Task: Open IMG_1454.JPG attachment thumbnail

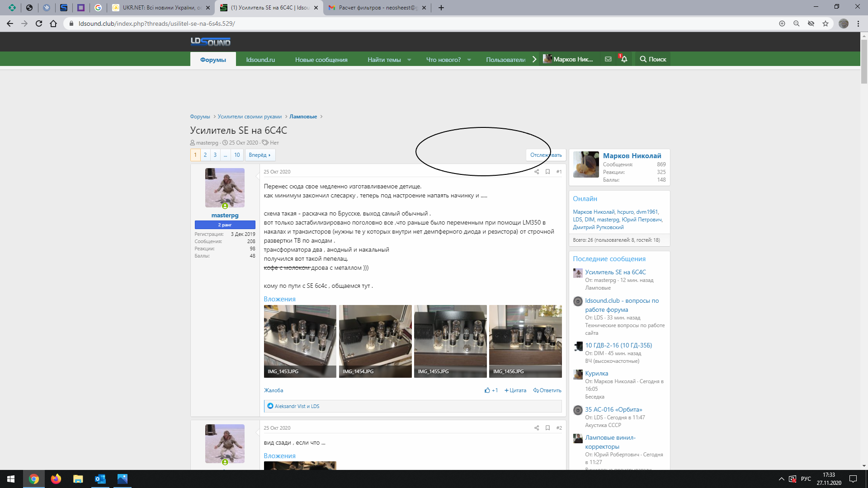Action: point(375,341)
